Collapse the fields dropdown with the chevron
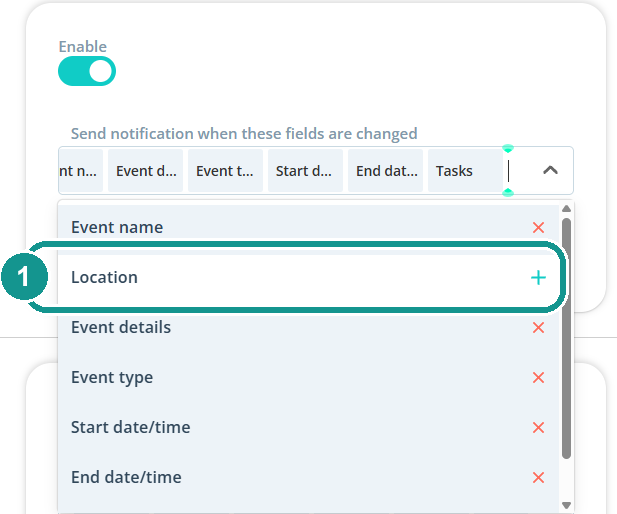Image resolution: width=617 pixels, height=514 pixels. [550, 170]
